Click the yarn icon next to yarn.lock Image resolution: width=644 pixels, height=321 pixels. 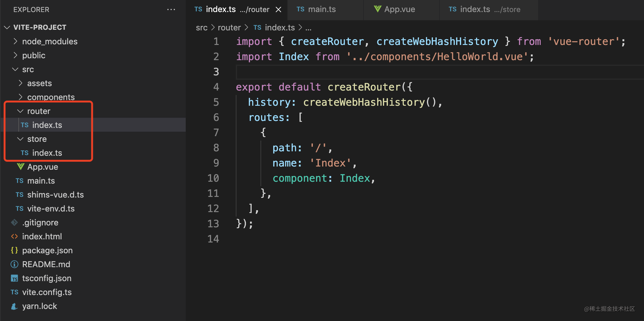coord(14,306)
